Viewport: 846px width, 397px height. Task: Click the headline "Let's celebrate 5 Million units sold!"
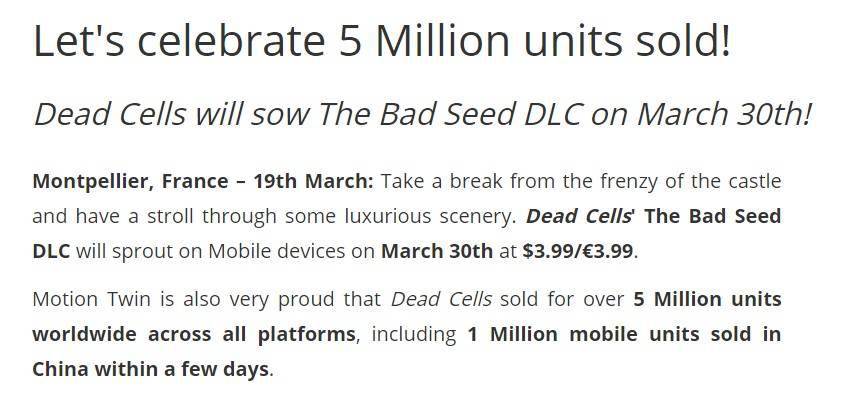382,41
